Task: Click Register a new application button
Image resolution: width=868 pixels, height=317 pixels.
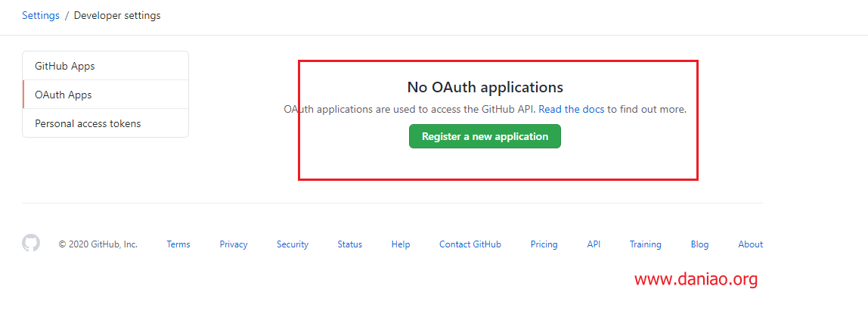Action: tap(485, 136)
